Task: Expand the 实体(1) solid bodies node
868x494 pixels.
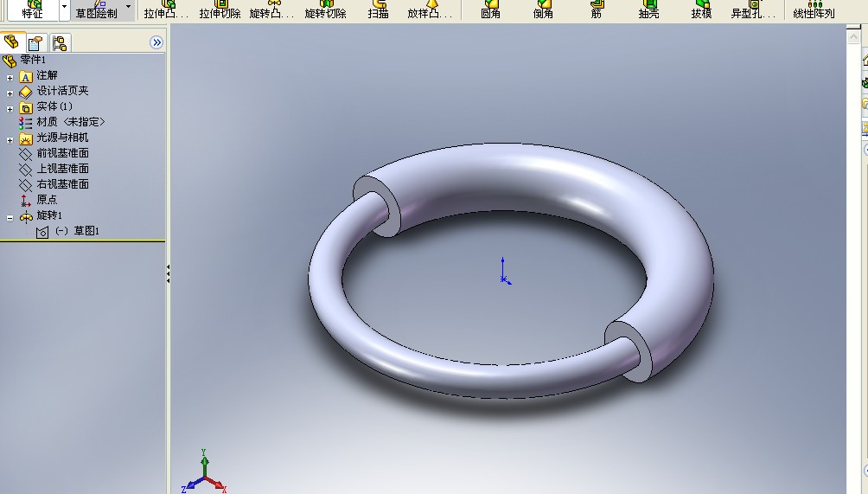Action: 10,109
